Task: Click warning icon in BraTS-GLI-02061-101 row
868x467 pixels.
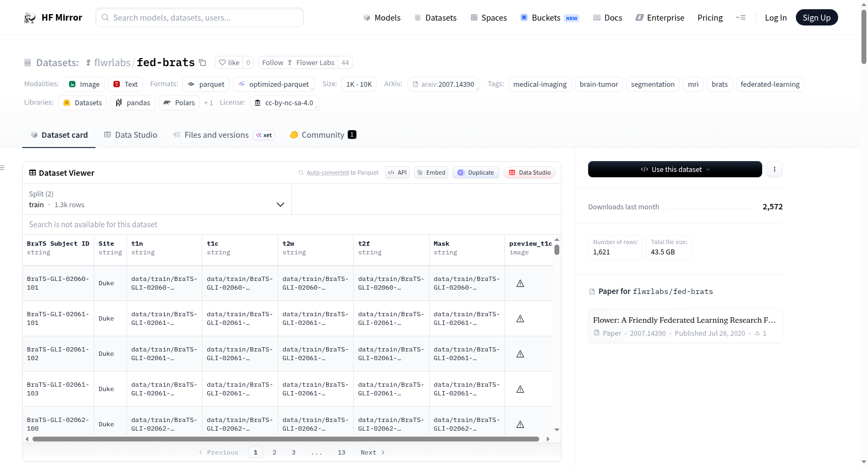Action: pos(520,318)
